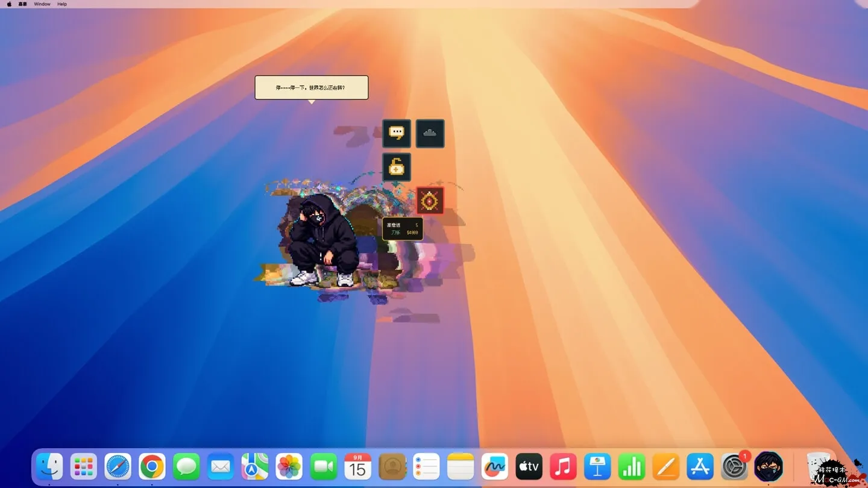Open Music from the dock
The image size is (868, 488).
[564, 467]
